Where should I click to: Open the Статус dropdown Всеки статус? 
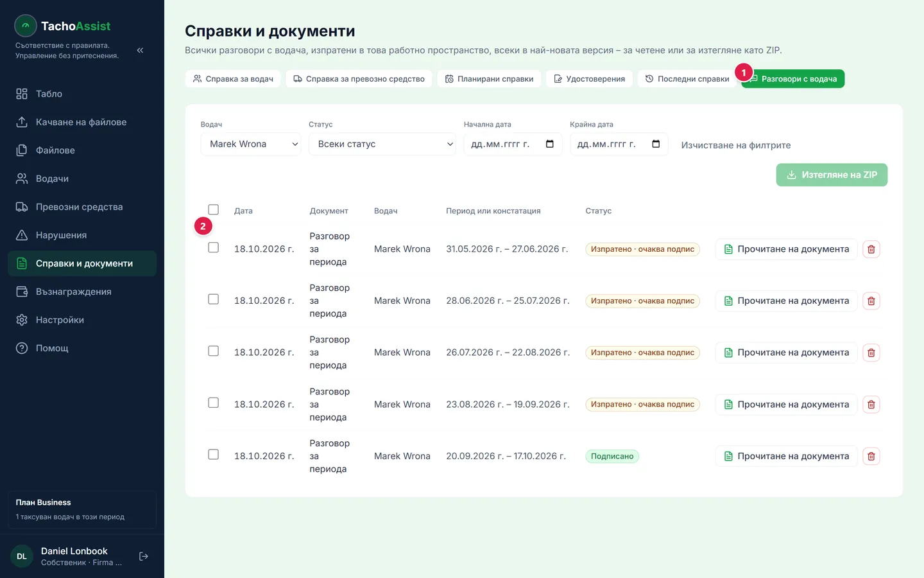[x=382, y=144]
